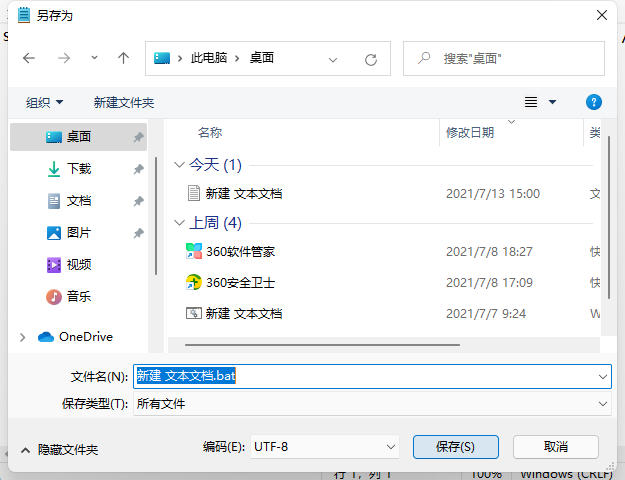Screen dimensions: 625x480
Task: Click the 取消 button
Action: point(556,446)
